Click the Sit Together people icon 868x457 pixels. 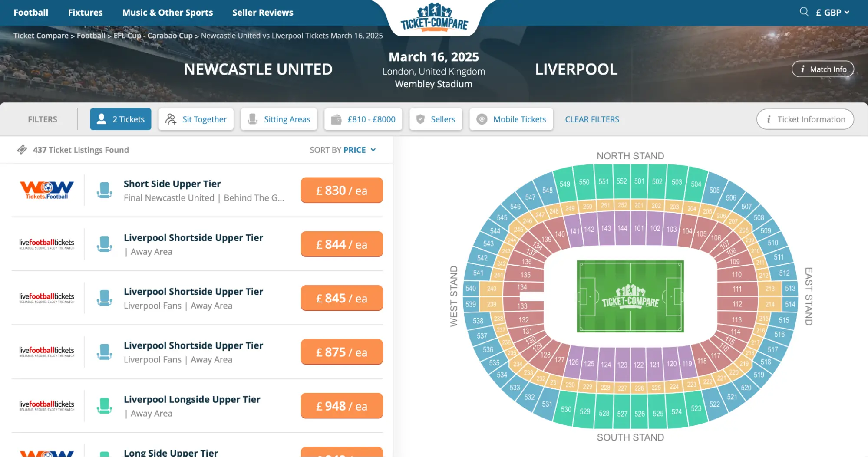tap(171, 119)
